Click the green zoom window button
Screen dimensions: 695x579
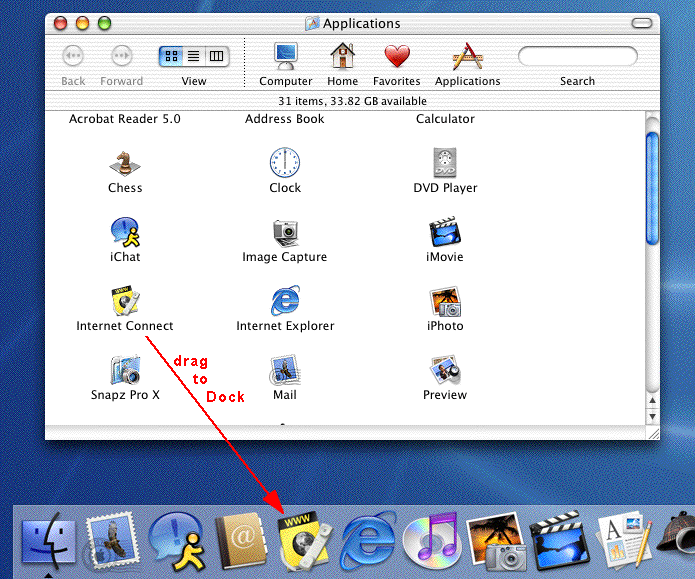click(105, 23)
